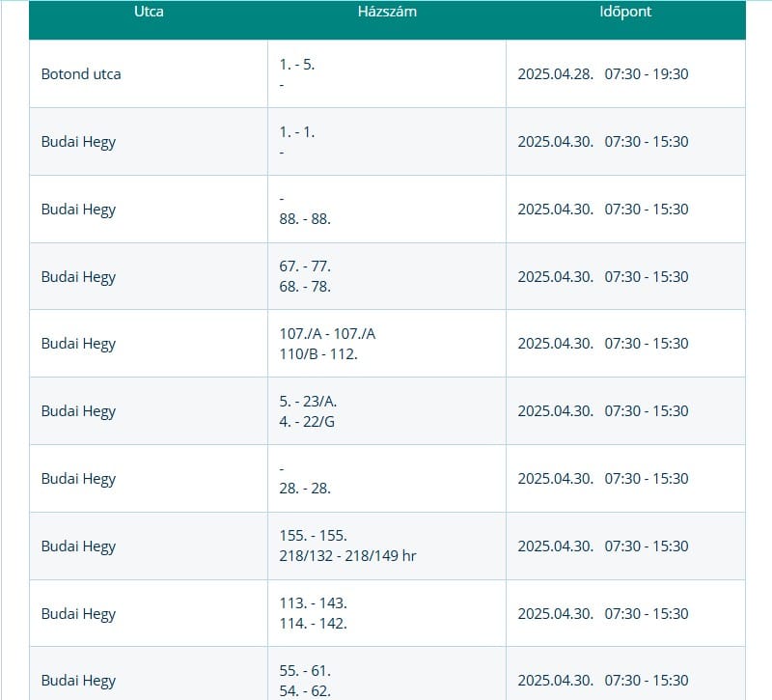
Task: Select the 2025.04.28. 07:30 - 19:30 time cell
Action: coord(602,74)
